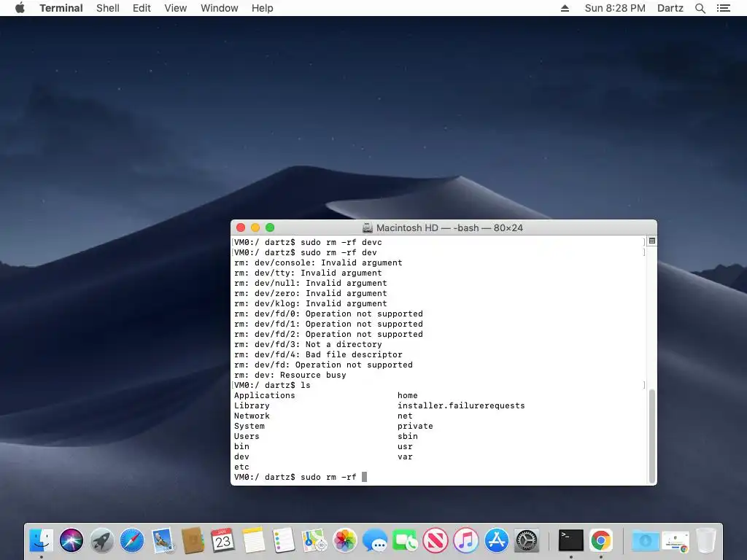The image size is (747, 560).
Task: Click 'installer.failurerequests' in the listing
Action: 461,405
